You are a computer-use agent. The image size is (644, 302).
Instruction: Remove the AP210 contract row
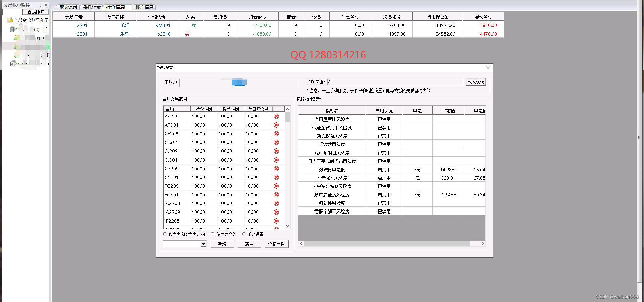pyautogui.click(x=276, y=116)
